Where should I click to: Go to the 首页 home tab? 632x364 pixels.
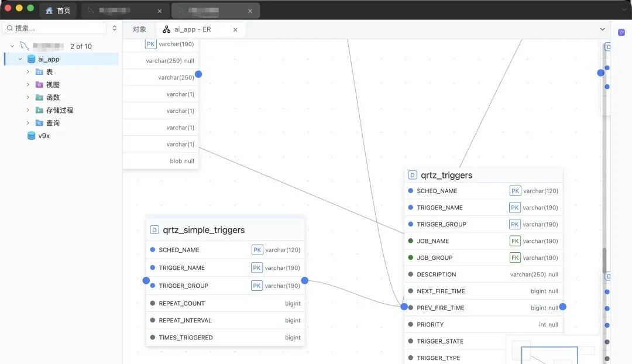58,11
